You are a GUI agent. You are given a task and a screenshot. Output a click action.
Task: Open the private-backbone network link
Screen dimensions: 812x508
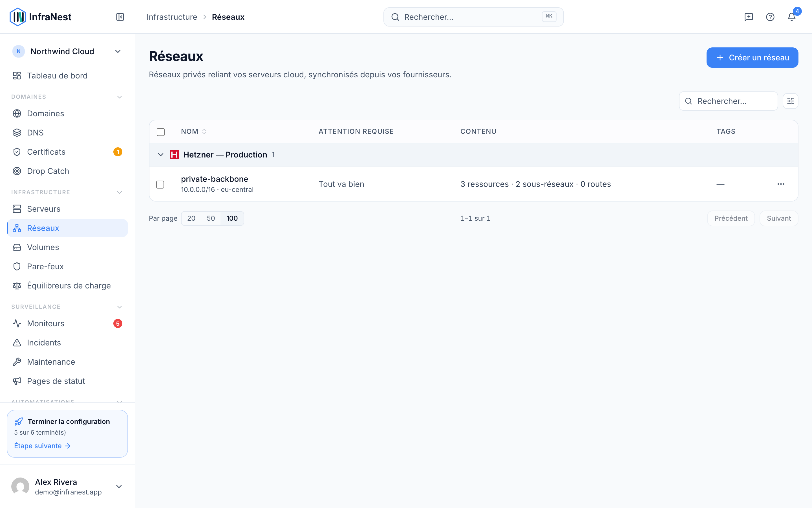214,179
